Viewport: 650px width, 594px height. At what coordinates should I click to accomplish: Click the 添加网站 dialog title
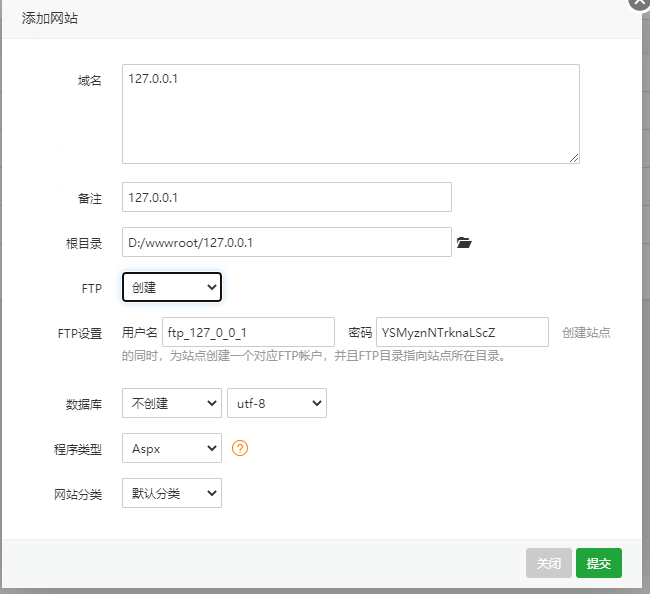[53, 19]
